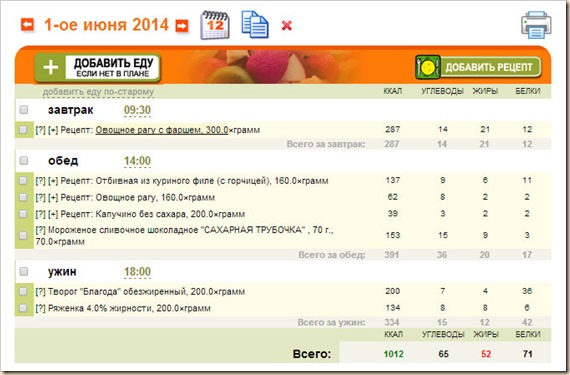Click the Добавить рецепт button
Screen dimensions: 570x375
pos(478,67)
